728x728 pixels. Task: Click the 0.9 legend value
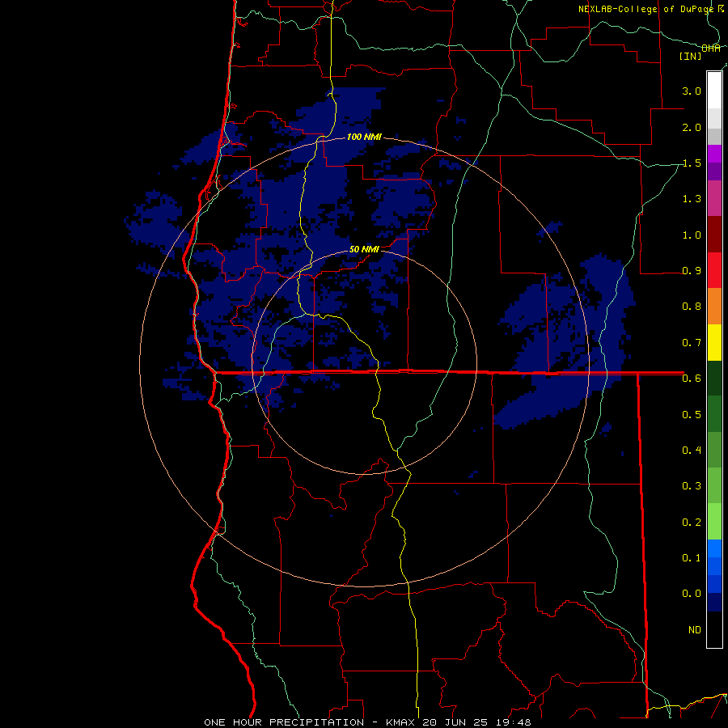pyautogui.click(x=692, y=270)
